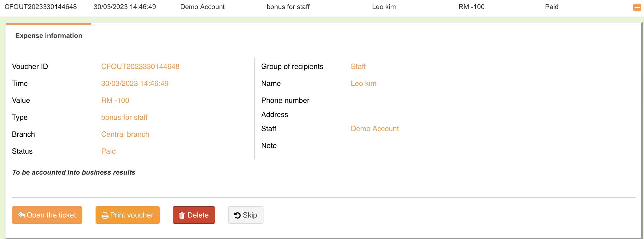The image size is (644, 239).
Task: Click the voucher ID cell in the top row
Action: pos(40,7)
